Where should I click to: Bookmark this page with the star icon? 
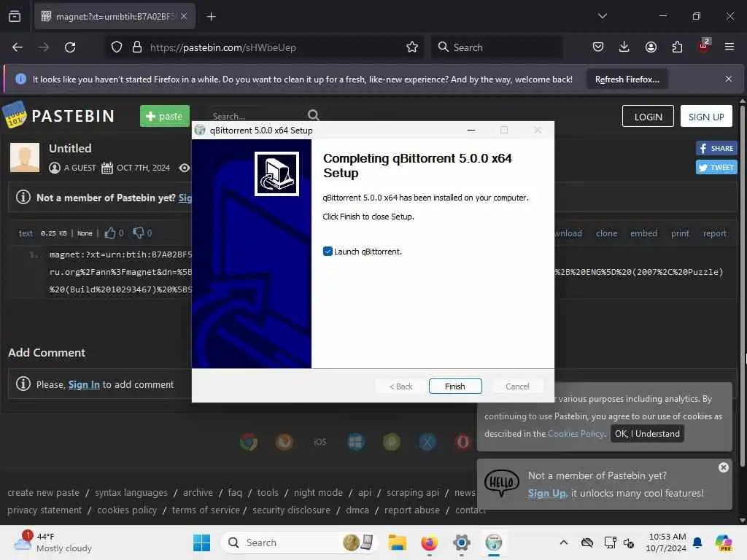[412, 47]
